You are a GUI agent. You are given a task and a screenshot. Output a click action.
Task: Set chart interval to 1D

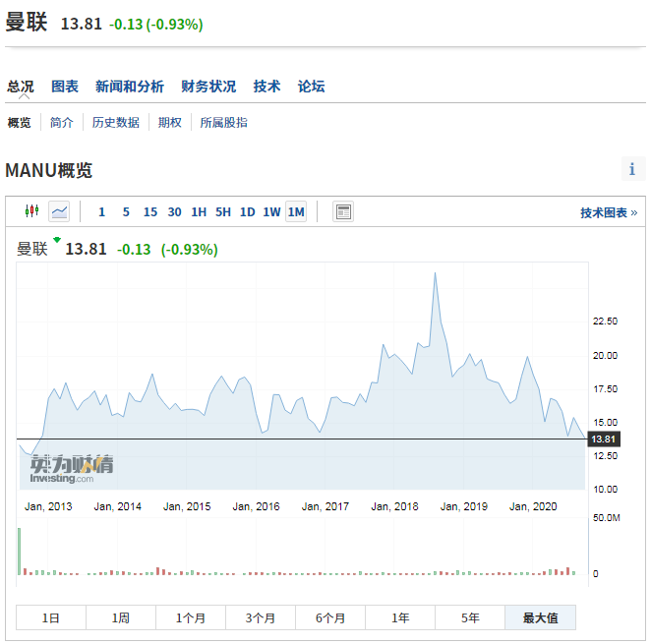247,211
